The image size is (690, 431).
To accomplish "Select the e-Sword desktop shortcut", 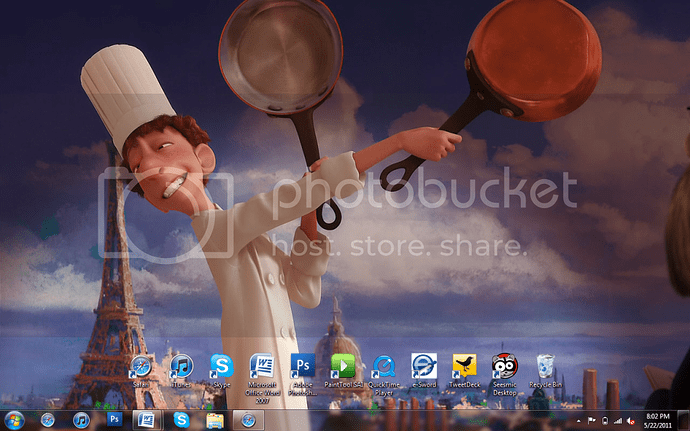I will point(424,366).
